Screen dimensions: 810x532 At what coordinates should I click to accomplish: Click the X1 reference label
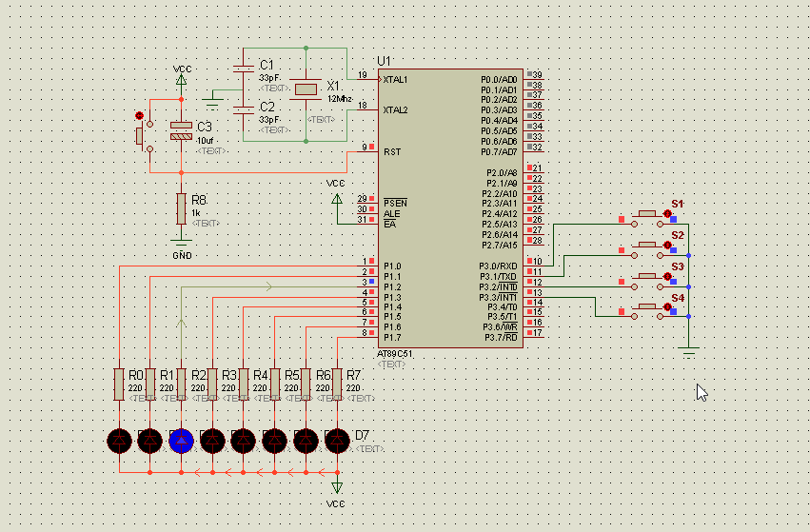click(333, 86)
